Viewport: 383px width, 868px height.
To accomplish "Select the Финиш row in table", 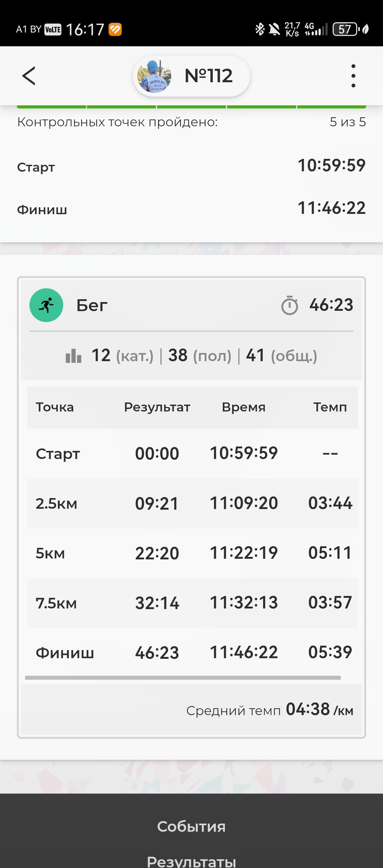I will click(x=192, y=653).
